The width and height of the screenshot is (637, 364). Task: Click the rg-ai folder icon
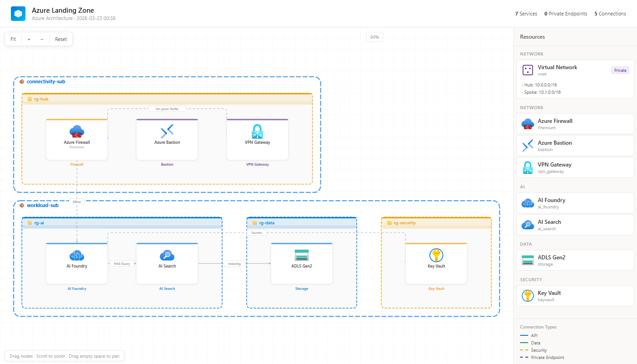(30, 223)
